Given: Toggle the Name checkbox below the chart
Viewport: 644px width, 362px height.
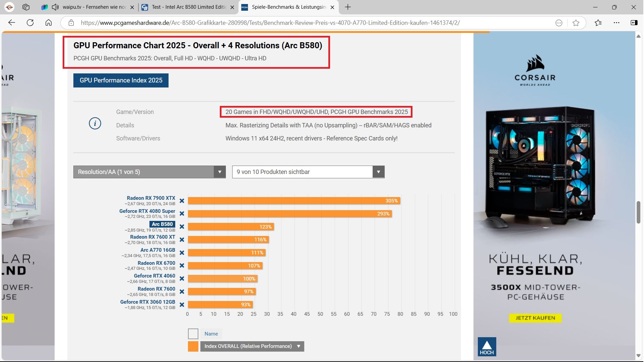Looking at the screenshot, I should click(x=193, y=334).
